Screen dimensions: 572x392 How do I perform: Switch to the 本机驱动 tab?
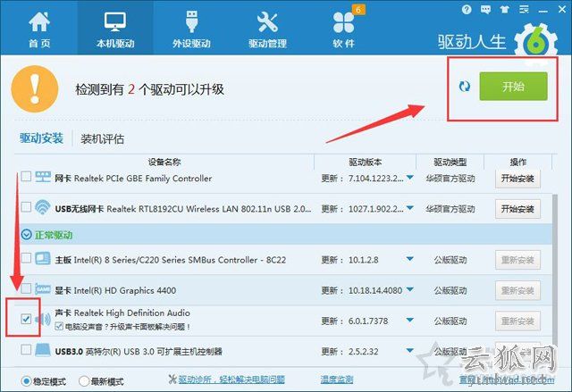coord(115,29)
